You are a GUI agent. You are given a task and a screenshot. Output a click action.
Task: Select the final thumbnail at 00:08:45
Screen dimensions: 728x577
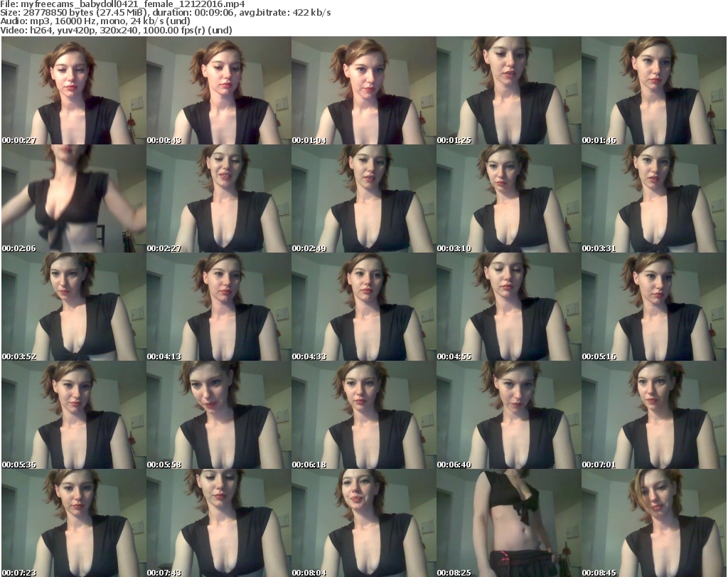click(654, 523)
